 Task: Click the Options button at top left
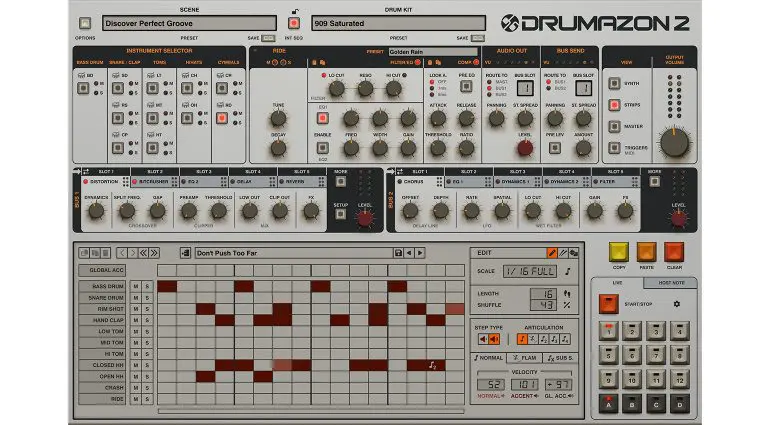pos(86,22)
